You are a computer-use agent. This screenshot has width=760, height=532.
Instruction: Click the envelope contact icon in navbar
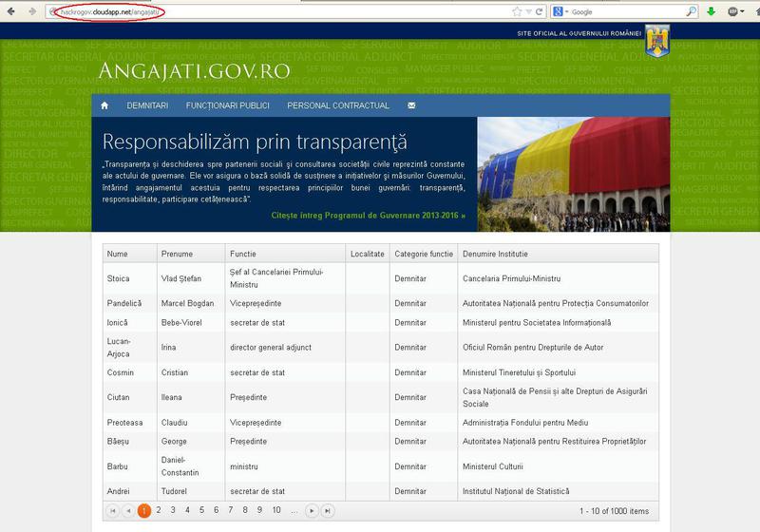[411, 105]
